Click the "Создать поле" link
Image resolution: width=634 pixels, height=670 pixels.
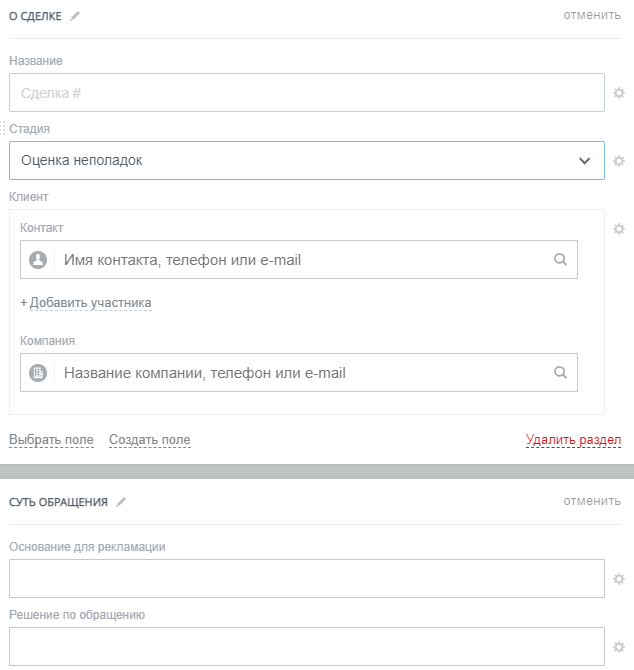(x=149, y=440)
